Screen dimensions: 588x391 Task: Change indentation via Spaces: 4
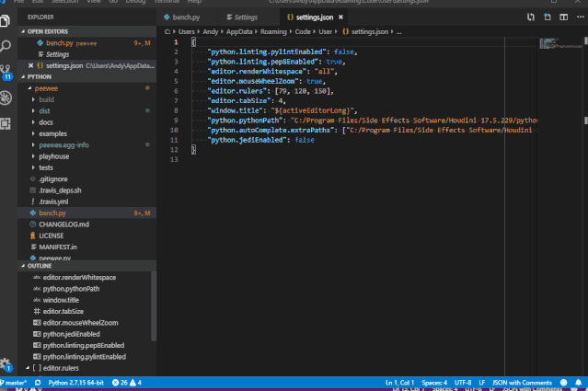tap(434, 383)
